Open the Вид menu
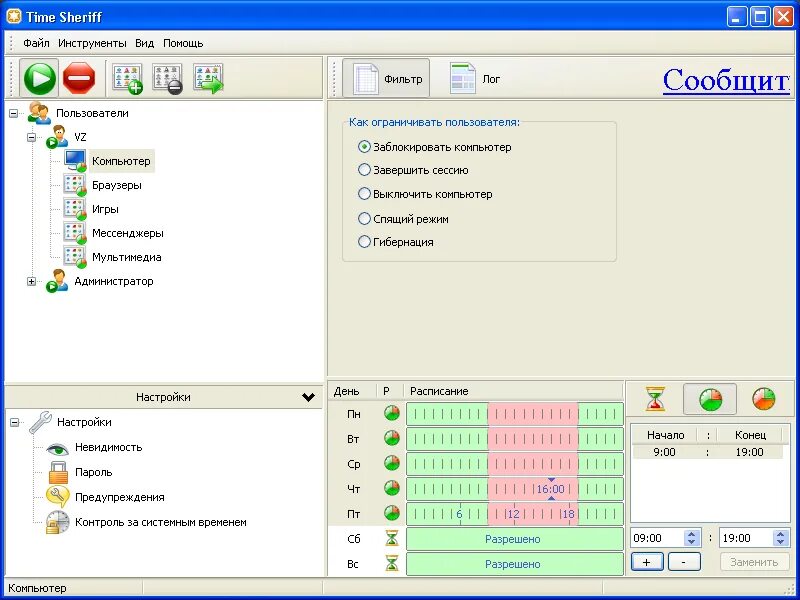This screenshot has height=600, width=800. click(144, 43)
